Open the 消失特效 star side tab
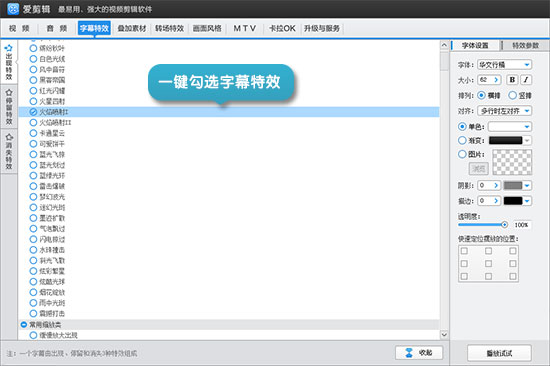Viewport: 550px width, 366px height. pyautogui.click(x=9, y=152)
